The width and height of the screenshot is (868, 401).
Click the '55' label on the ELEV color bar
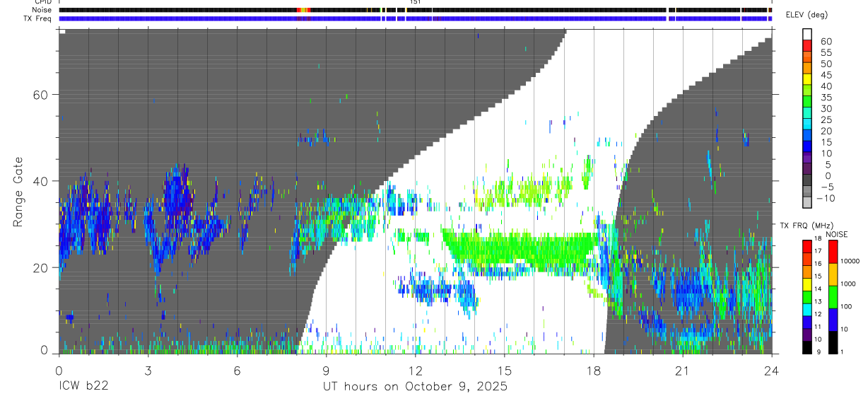pos(826,53)
